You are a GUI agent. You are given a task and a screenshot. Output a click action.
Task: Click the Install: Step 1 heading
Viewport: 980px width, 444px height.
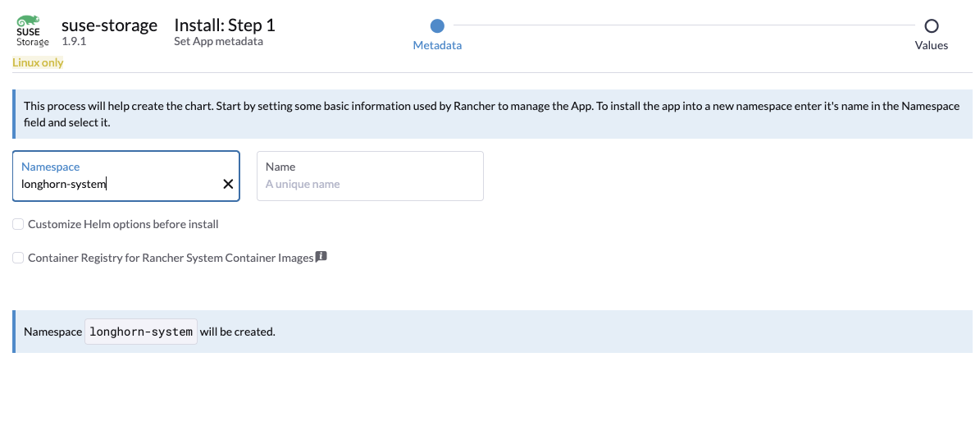click(224, 25)
